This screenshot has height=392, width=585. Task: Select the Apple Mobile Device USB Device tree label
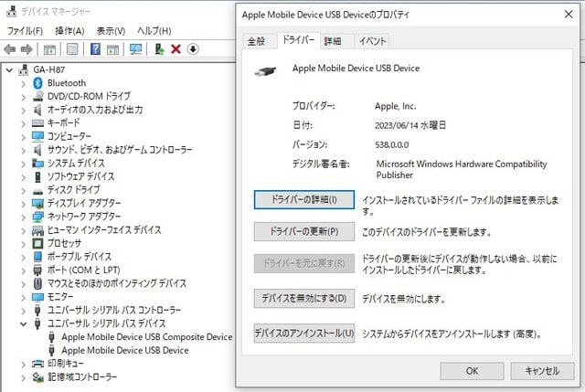[x=125, y=351]
